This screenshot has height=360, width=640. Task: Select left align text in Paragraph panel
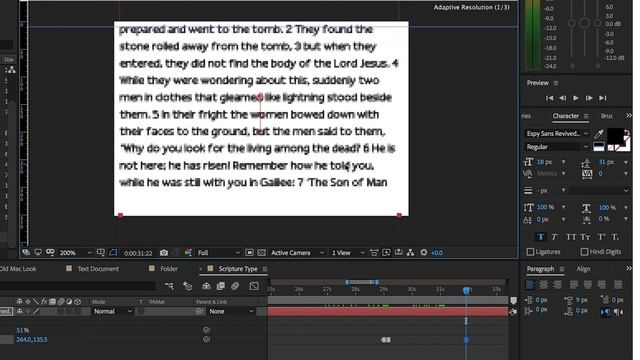coord(530,284)
